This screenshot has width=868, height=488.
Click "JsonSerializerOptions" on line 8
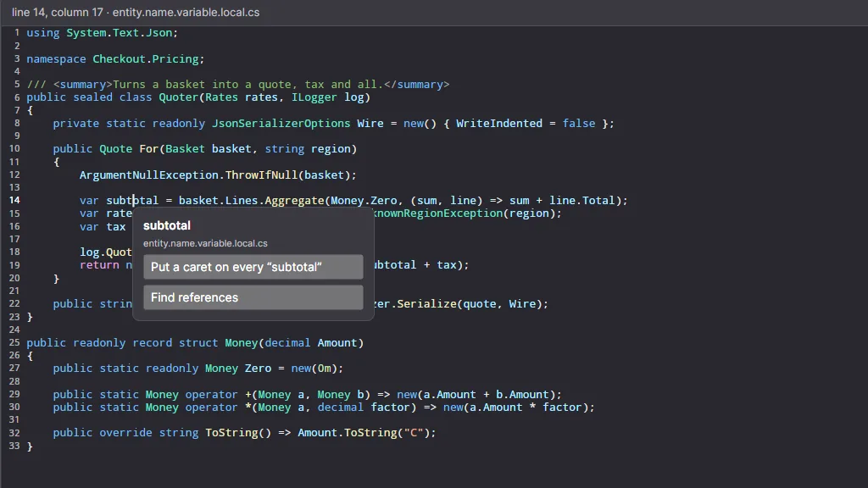pyautogui.click(x=281, y=124)
